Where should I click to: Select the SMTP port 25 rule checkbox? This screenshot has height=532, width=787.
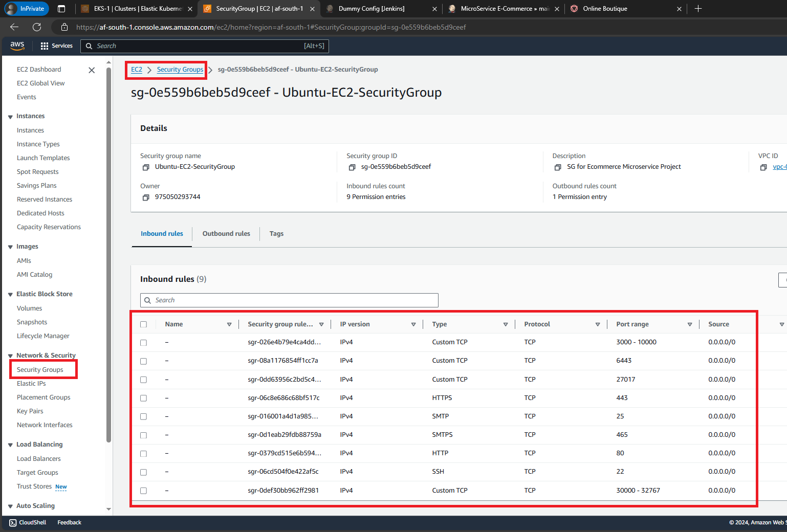[143, 416]
